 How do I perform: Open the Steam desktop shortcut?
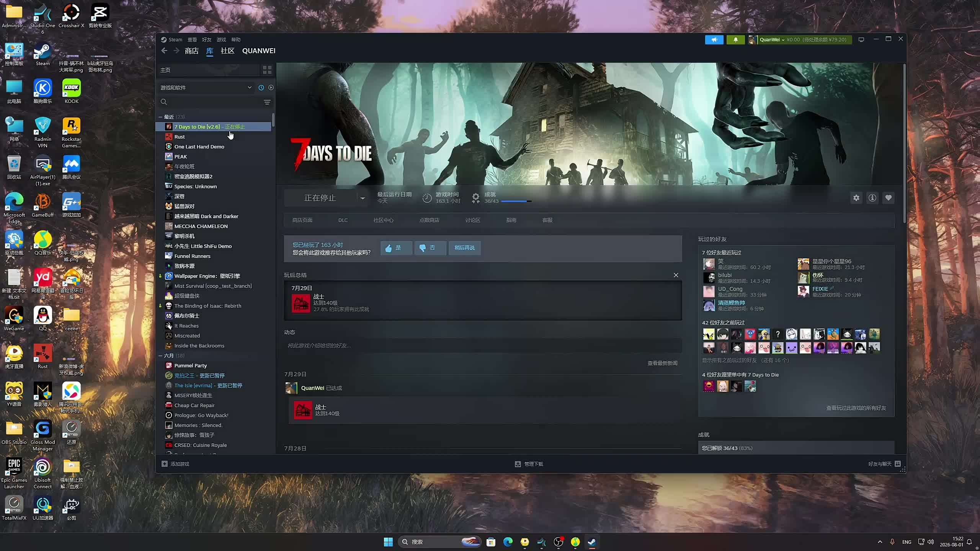click(x=42, y=54)
